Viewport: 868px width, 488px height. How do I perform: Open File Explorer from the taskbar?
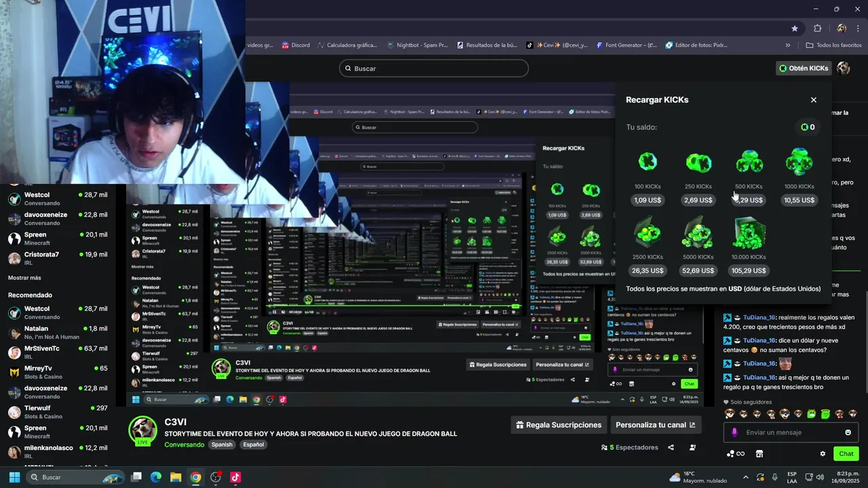[176, 477]
